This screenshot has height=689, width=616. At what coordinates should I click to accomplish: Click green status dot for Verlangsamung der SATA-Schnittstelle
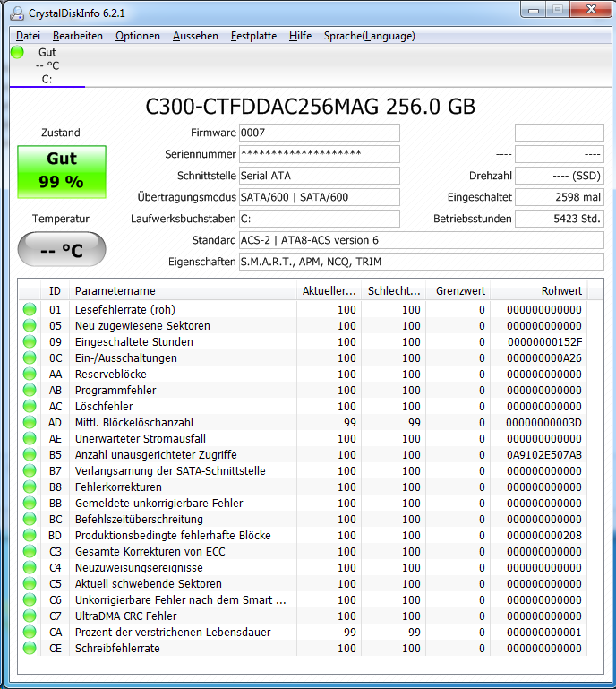click(30, 470)
